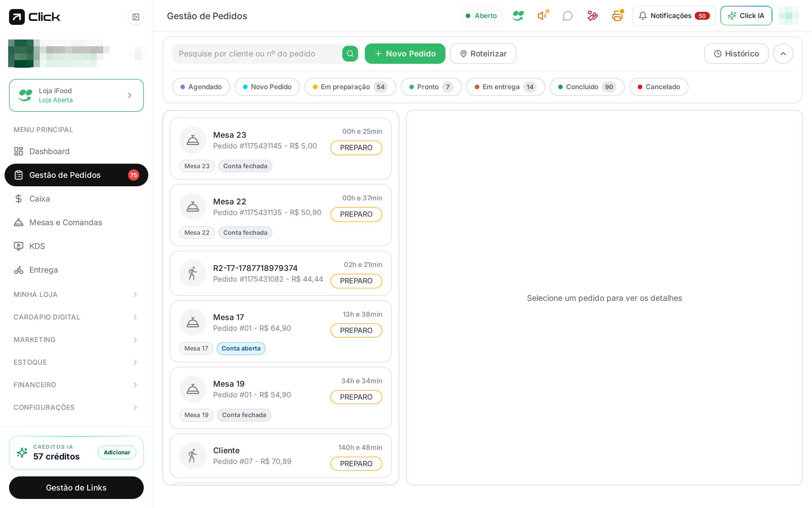The height and width of the screenshot is (508, 812).
Task: Open the printer icon in header
Action: 617,16
